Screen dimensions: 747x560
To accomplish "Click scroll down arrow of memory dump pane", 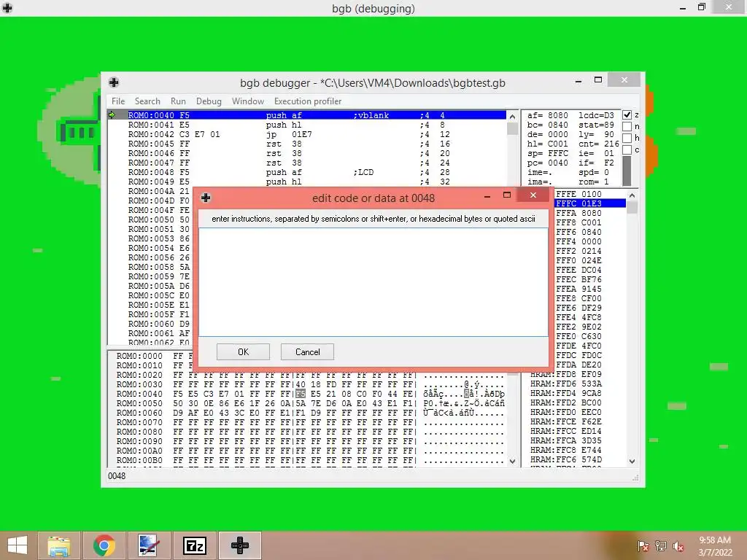I will coord(512,461).
